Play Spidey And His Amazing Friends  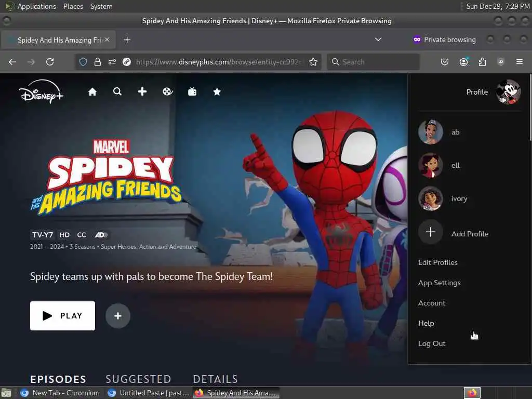coord(62,316)
